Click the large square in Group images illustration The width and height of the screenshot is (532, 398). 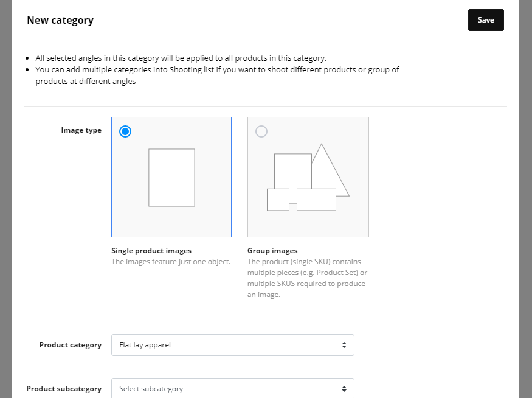point(292,170)
